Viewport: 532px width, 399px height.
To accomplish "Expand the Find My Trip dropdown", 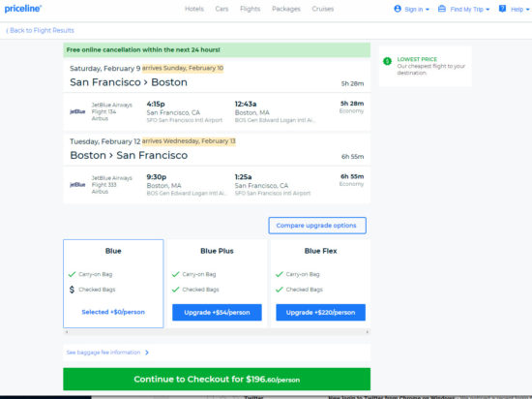I will tap(470, 9).
